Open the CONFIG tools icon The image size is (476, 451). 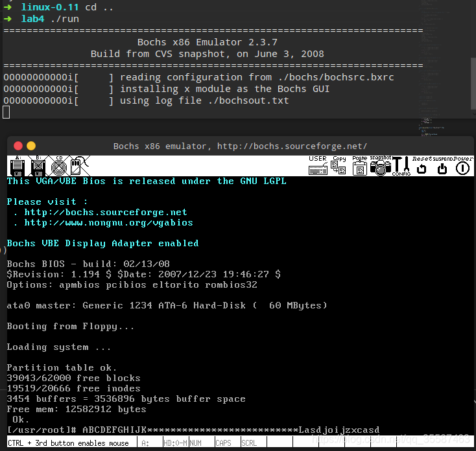coord(401,166)
